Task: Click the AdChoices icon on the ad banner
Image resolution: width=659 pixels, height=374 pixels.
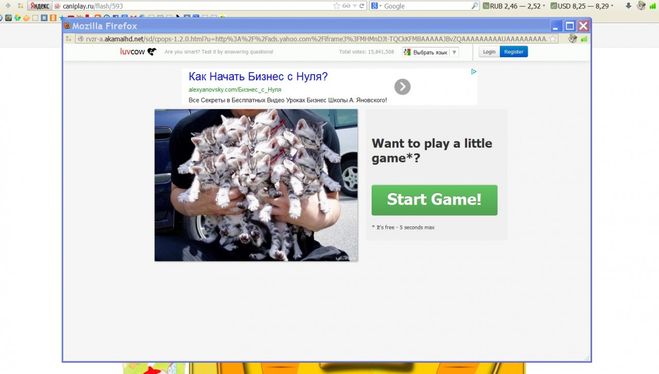Action: 474,71
